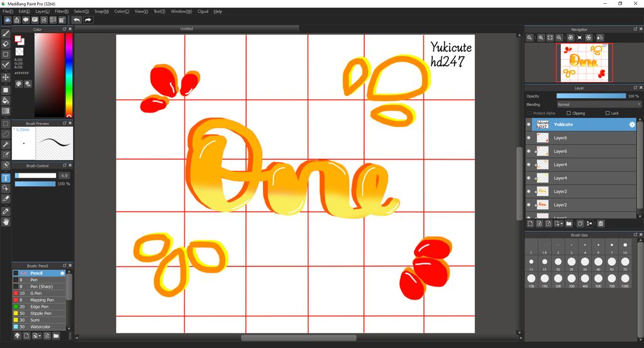Screen dimensions: 644x348
Task: Click the brush folder icon in the Brush panel
Action: pos(56,335)
